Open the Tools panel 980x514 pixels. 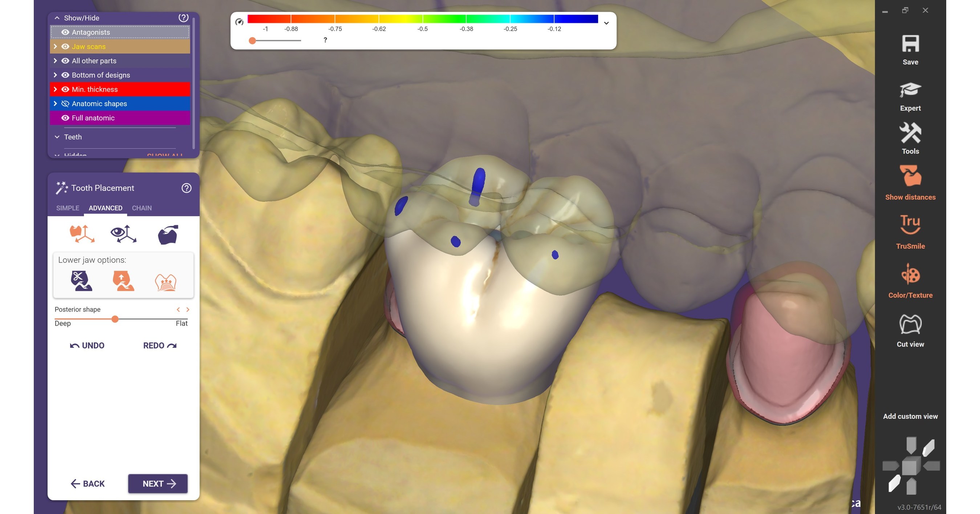(910, 134)
